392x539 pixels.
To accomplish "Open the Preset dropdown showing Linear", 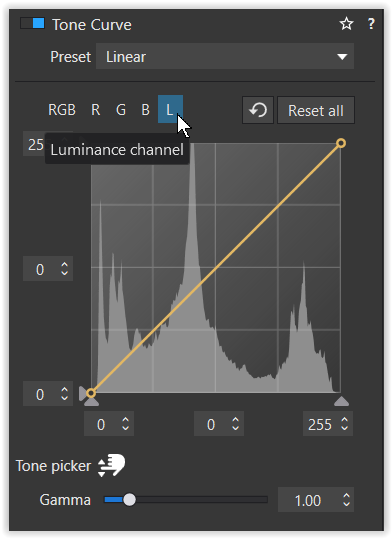I will tap(225, 56).
